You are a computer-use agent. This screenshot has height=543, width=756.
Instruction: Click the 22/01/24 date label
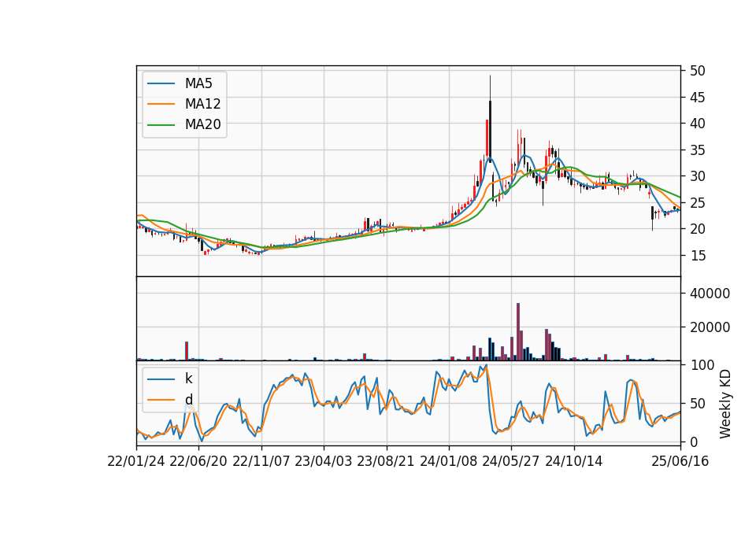pos(136,461)
